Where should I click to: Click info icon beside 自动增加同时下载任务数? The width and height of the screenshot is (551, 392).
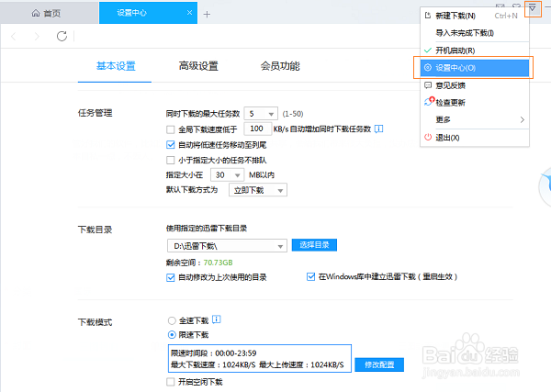(378, 129)
